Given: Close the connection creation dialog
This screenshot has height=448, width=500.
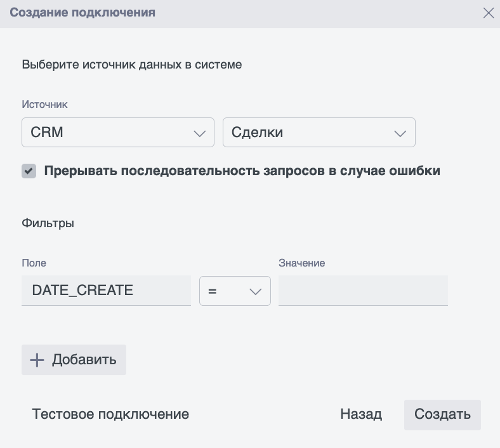Looking at the screenshot, I should [x=488, y=13].
